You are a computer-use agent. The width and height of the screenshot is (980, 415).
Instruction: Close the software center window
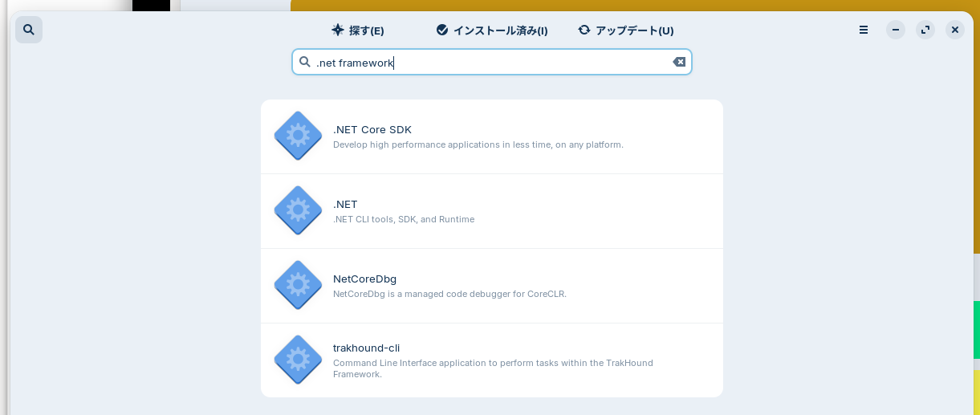pyautogui.click(x=954, y=30)
